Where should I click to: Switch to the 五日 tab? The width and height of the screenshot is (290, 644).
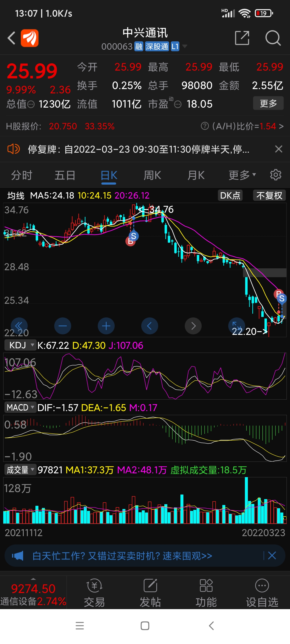[x=65, y=175]
